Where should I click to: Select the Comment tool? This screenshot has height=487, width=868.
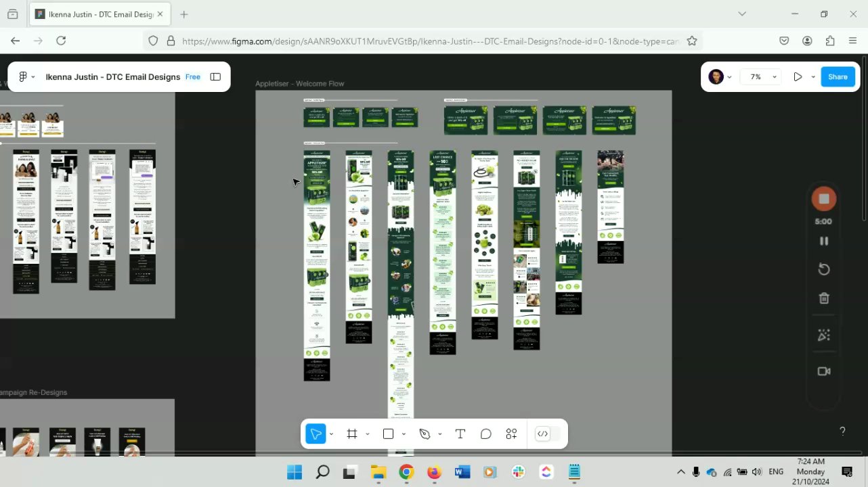(485, 434)
